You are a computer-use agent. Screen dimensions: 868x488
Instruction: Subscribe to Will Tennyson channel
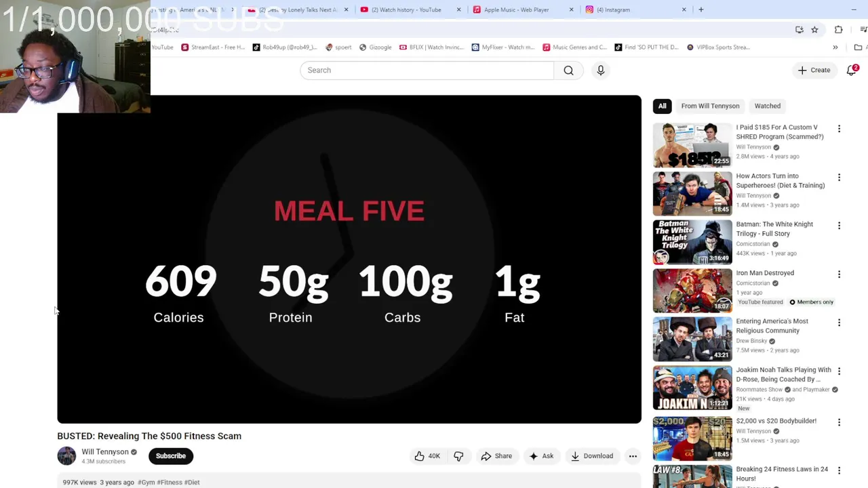(171, 456)
